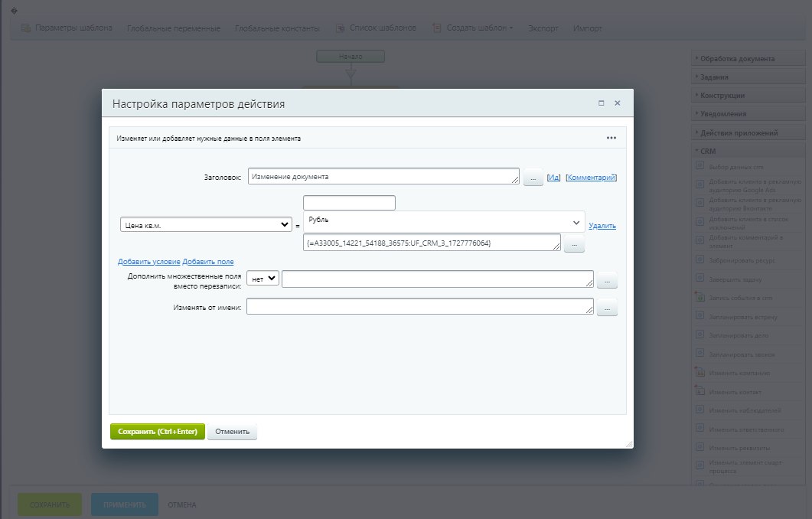Expand the Рубль currency dropdown
The image size is (812, 519).
[x=444, y=221]
